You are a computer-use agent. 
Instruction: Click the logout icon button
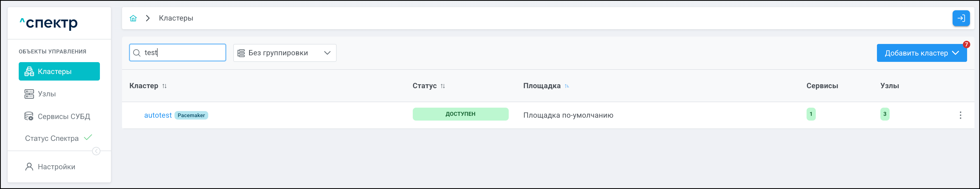click(x=961, y=18)
